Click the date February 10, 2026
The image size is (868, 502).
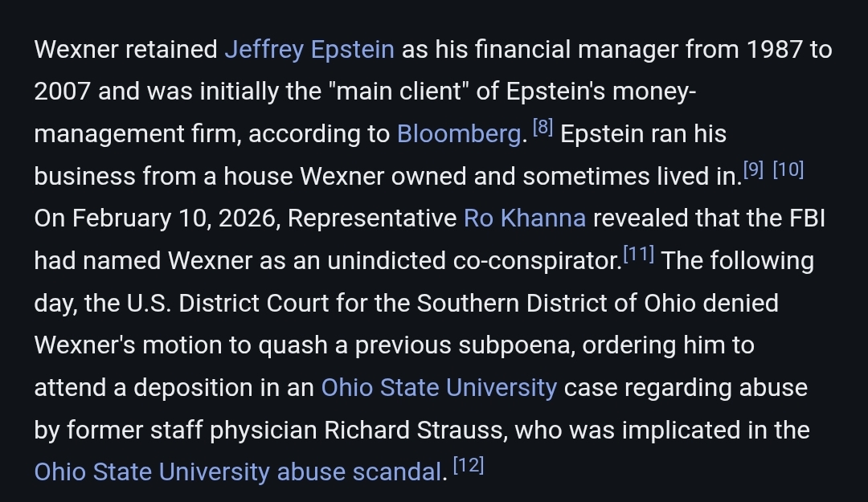[x=175, y=218]
